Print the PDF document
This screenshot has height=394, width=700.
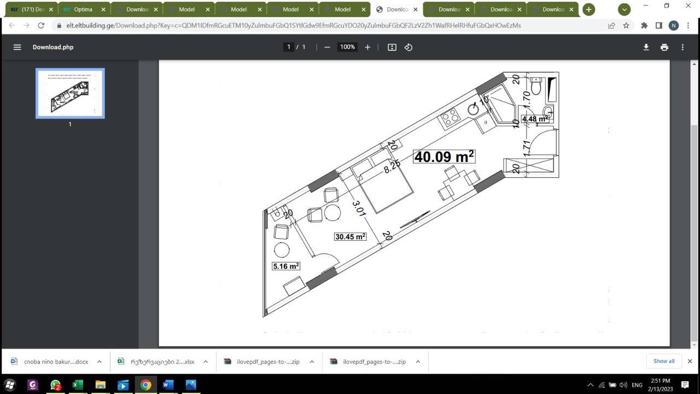664,47
